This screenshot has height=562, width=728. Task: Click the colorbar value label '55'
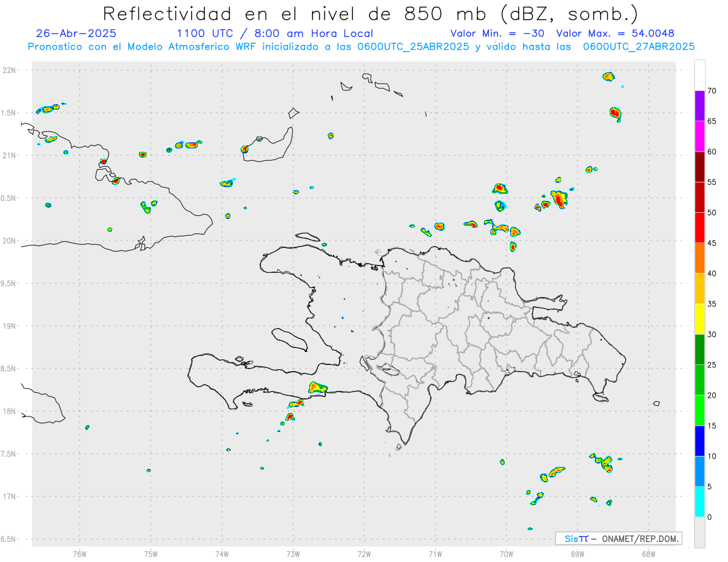pos(712,182)
